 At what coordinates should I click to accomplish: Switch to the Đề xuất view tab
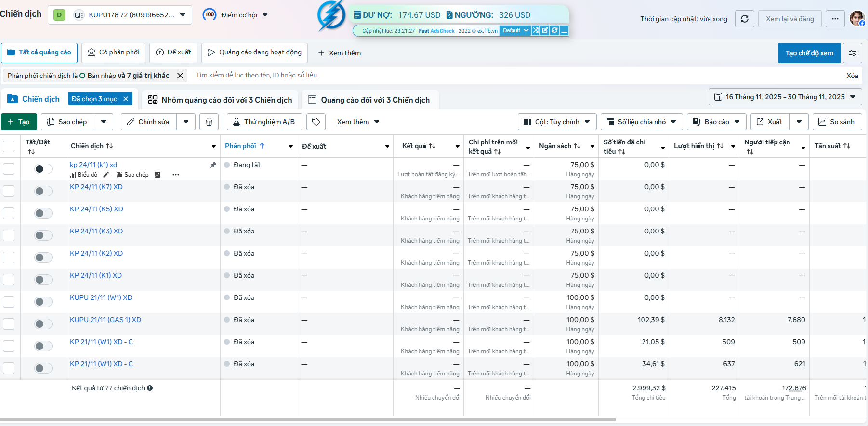point(173,52)
